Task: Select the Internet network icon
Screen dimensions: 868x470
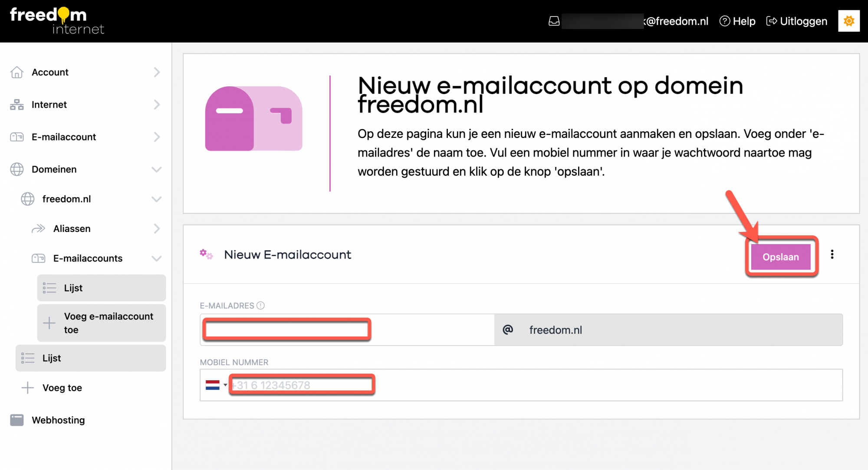Action: (17, 104)
